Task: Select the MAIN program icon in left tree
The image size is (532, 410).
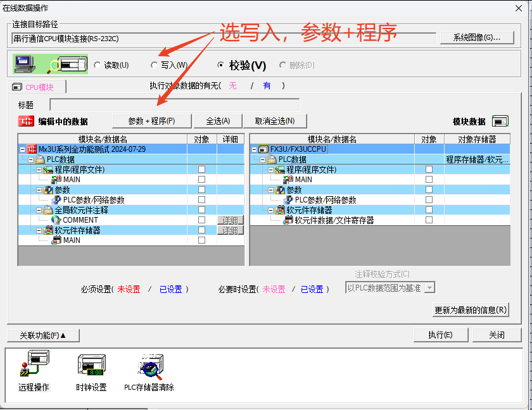Action: 57,179
